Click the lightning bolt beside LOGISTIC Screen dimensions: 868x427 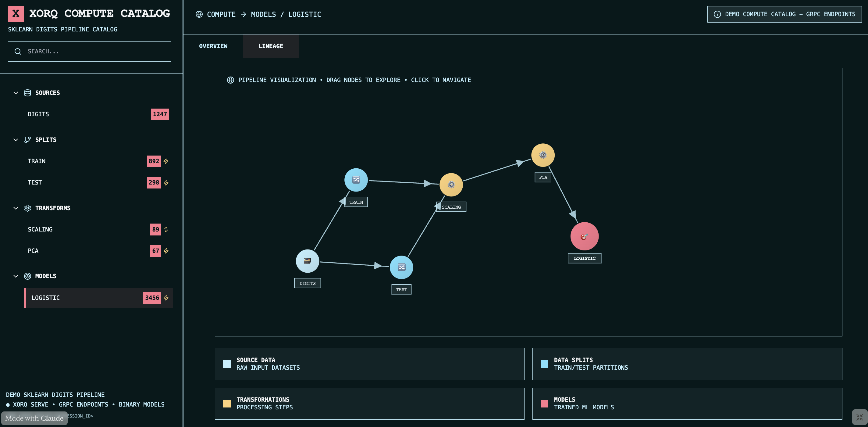pos(166,298)
